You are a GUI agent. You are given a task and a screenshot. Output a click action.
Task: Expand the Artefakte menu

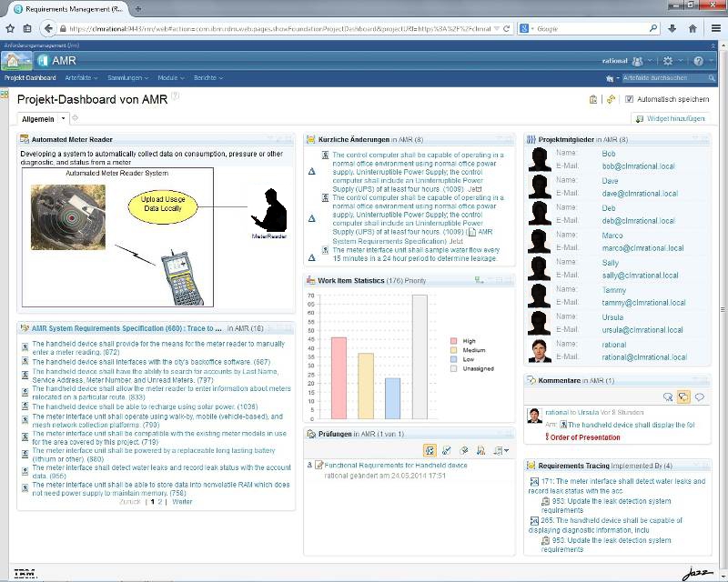(x=81, y=78)
